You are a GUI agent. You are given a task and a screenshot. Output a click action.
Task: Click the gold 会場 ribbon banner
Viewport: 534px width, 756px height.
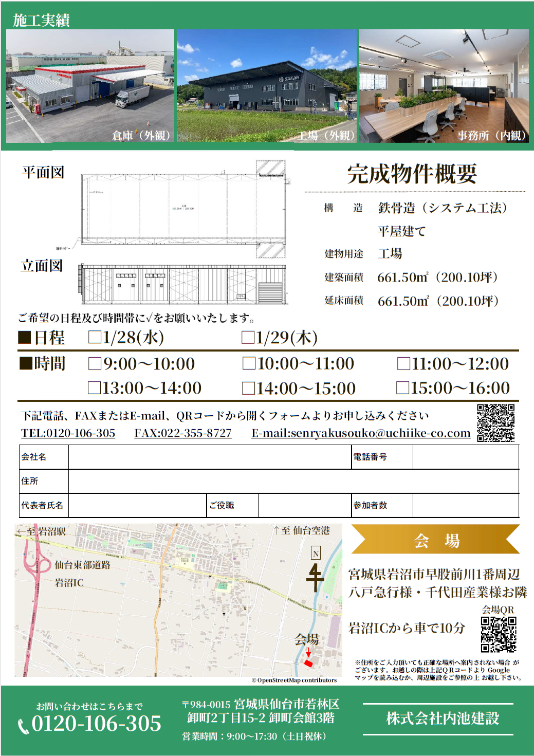435,540
